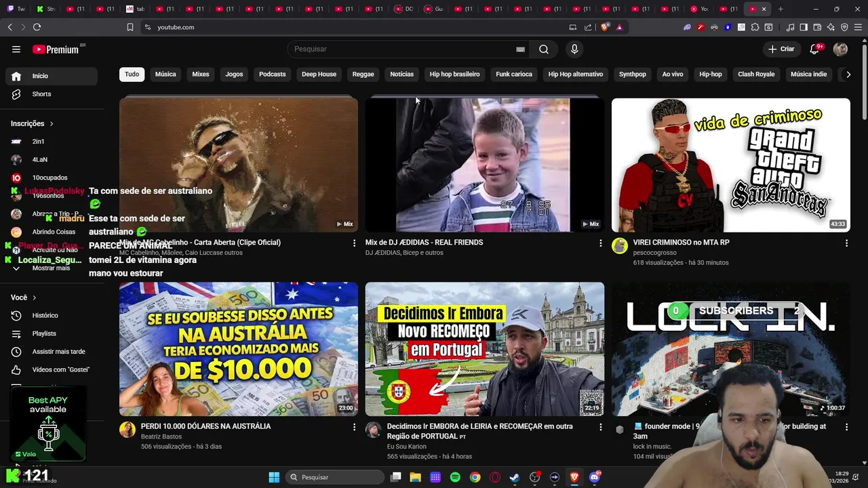
Task: Select the Hip hop brasileiro chip
Action: 454,75
